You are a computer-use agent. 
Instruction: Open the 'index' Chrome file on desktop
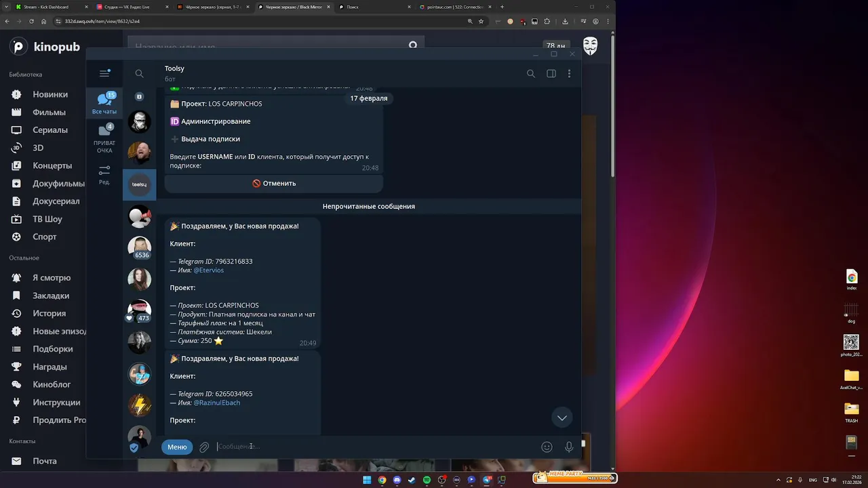(852, 279)
